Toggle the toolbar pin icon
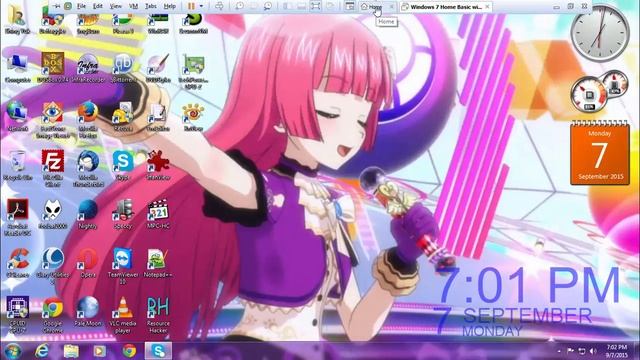 point(57,6)
